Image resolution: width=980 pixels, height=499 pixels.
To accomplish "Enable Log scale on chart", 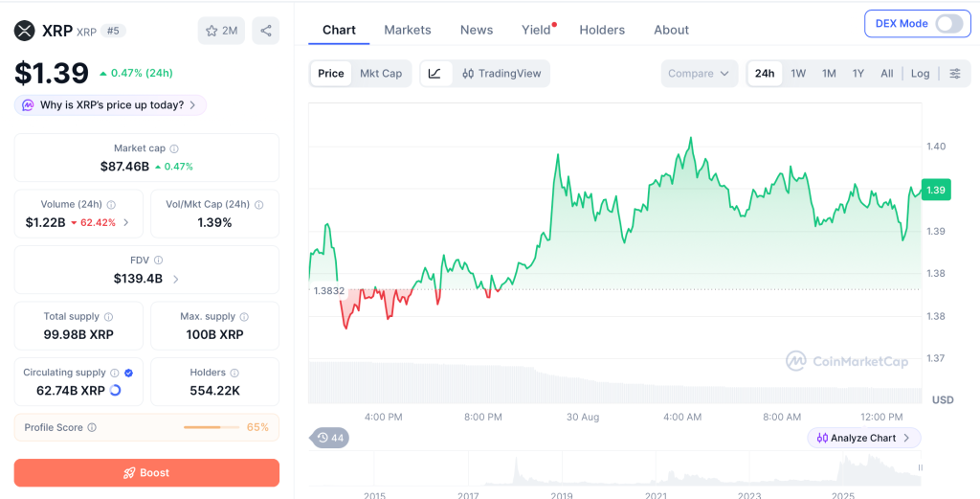I will pyautogui.click(x=920, y=73).
